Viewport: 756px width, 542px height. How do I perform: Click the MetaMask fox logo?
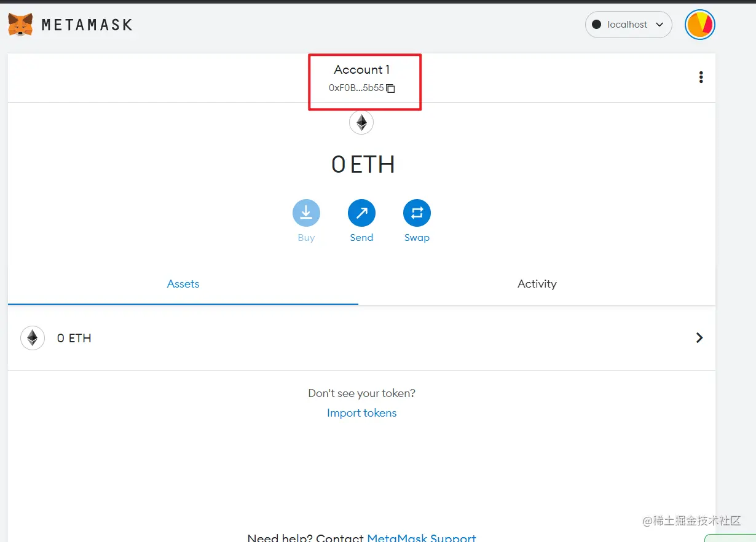click(20, 25)
